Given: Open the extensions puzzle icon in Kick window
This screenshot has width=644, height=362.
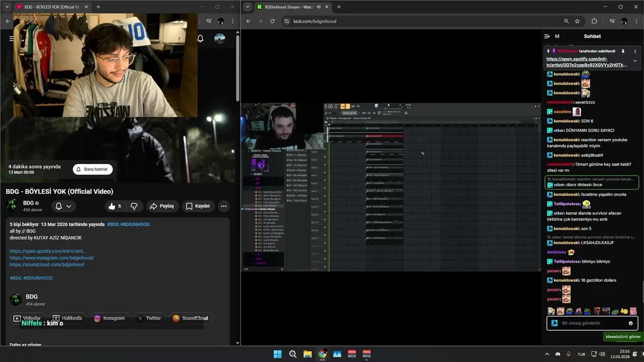Looking at the screenshot, I should [594, 21].
